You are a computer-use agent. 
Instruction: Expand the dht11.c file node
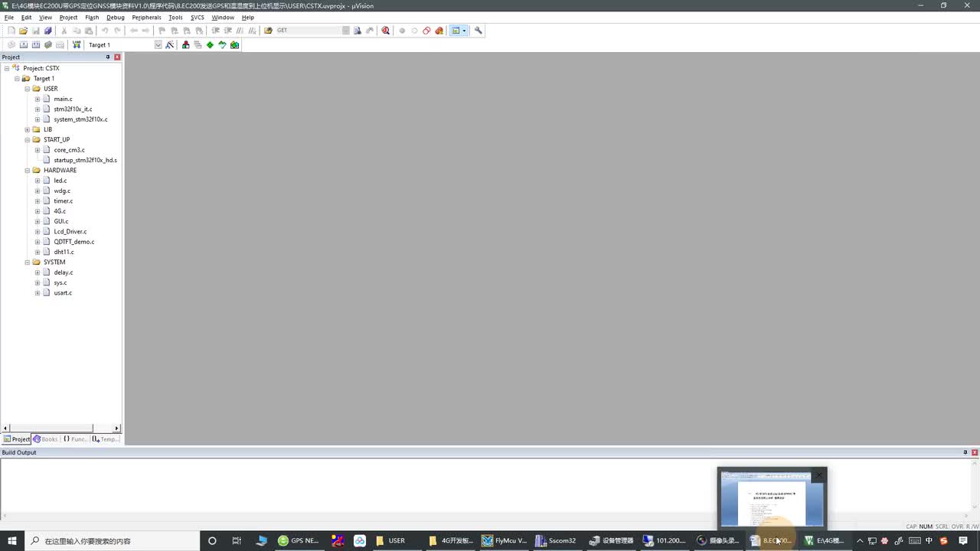point(37,252)
